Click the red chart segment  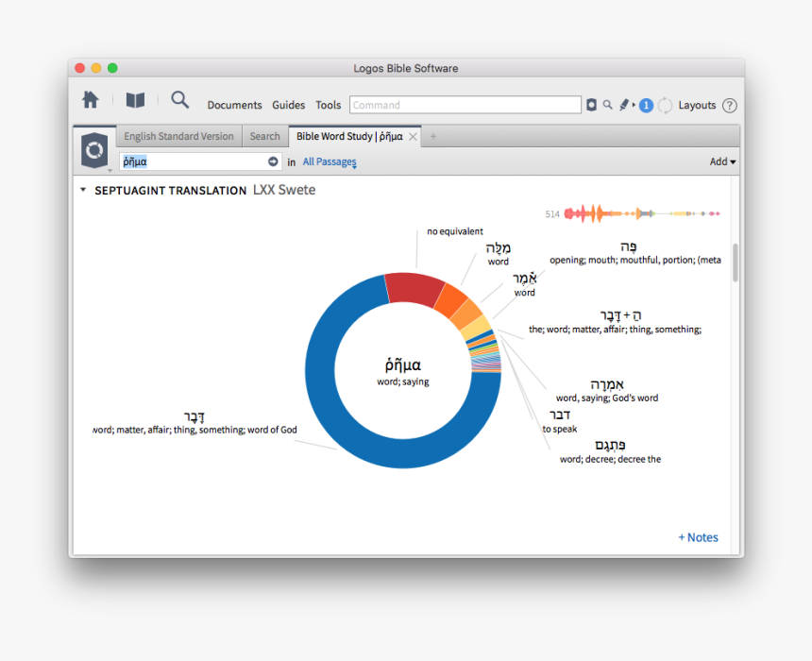[414, 289]
